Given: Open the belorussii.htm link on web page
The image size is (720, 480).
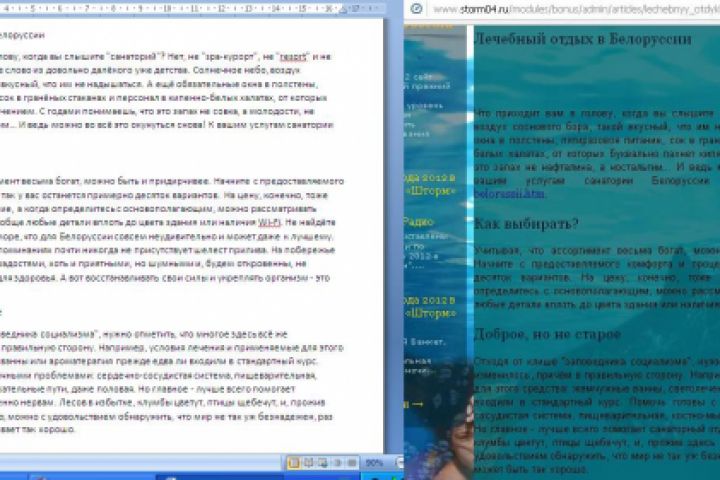Looking at the screenshot, I should pyautogui.click(x=509, y=194).
